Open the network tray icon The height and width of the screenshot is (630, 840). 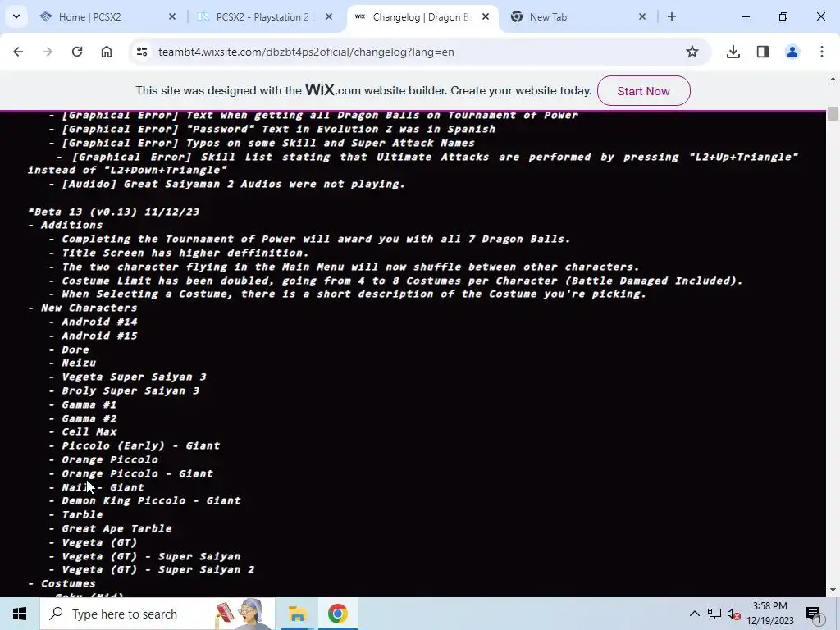714,614
